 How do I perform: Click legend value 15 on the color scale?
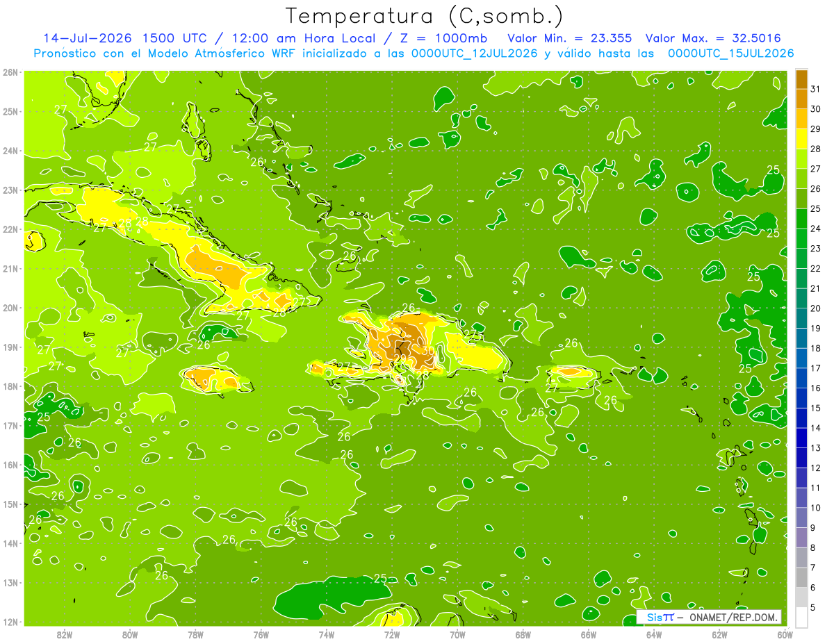pos(817,408)
